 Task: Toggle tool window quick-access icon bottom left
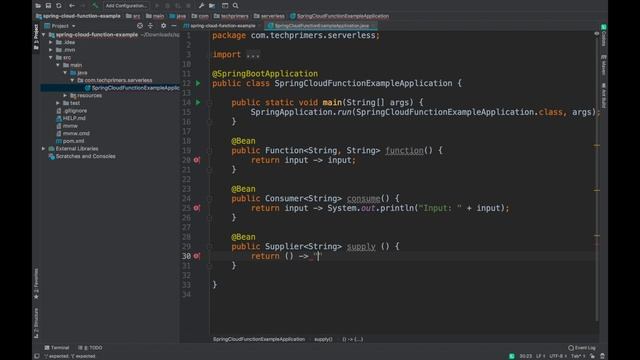pyautogui.click(x=37, y=356)
